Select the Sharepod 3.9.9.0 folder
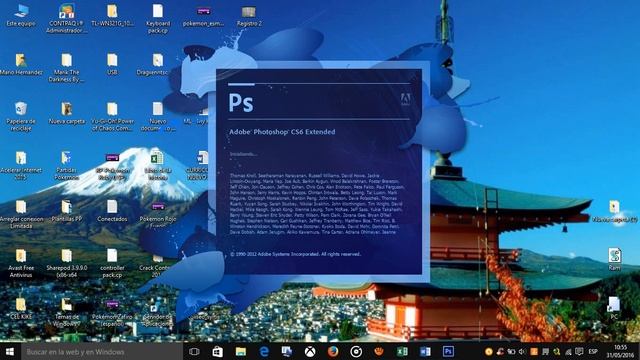This screenshot has width=640, height=360. click(x=67, y=263)
